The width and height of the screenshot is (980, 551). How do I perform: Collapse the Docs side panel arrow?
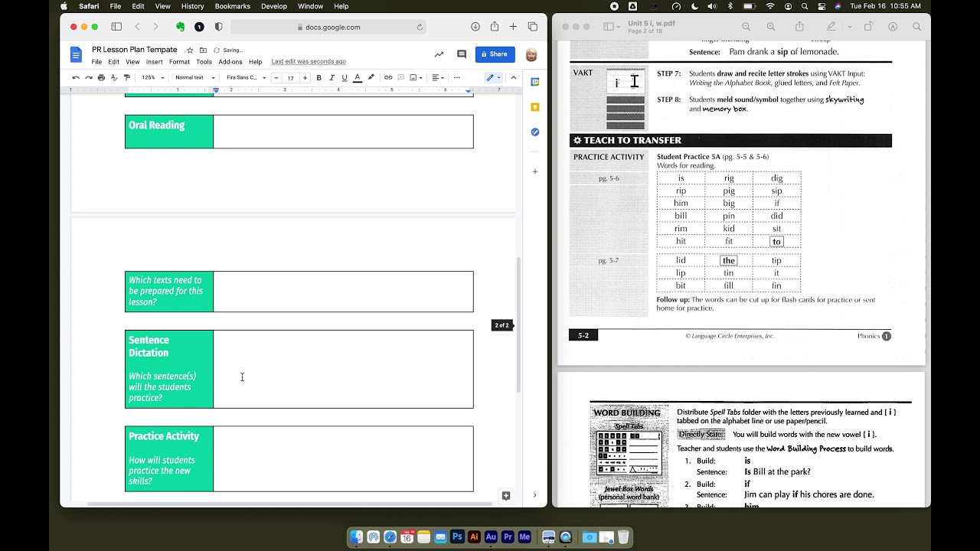(x=534, y=496)
